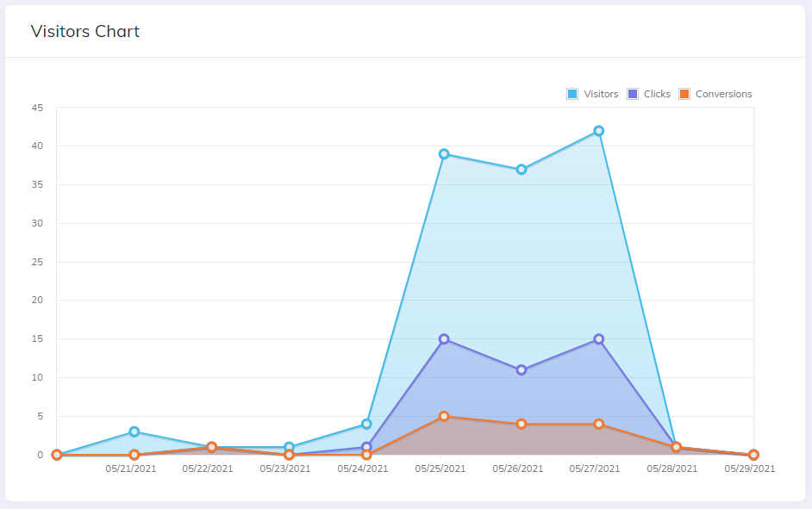Click the Visitors data point at 05/25/2021
812x509 pixels.
[x=442, y=154]
